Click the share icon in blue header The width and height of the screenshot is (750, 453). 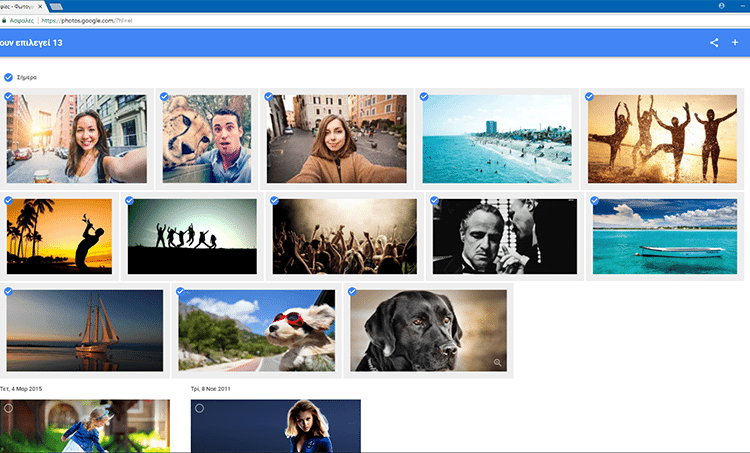[714, 43]
